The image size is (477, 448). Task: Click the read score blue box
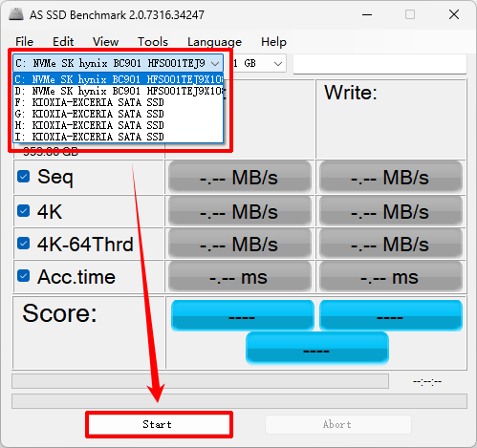point(243,315)
